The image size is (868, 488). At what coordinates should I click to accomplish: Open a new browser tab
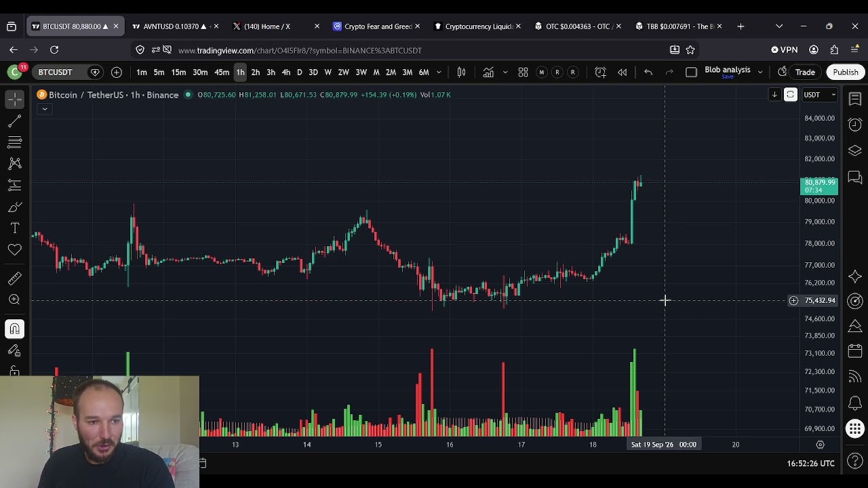point(741,26)
